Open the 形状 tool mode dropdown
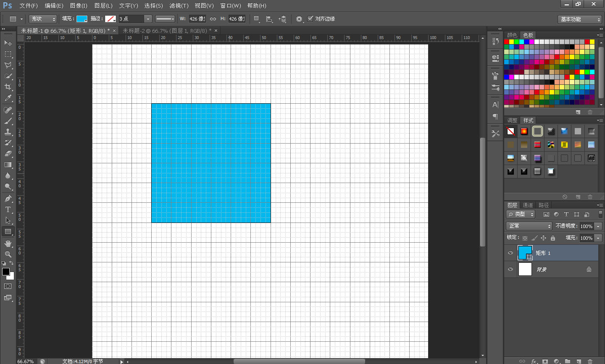Screen dimensions: 605x364 pyautogui.click(x=43, y=19)
